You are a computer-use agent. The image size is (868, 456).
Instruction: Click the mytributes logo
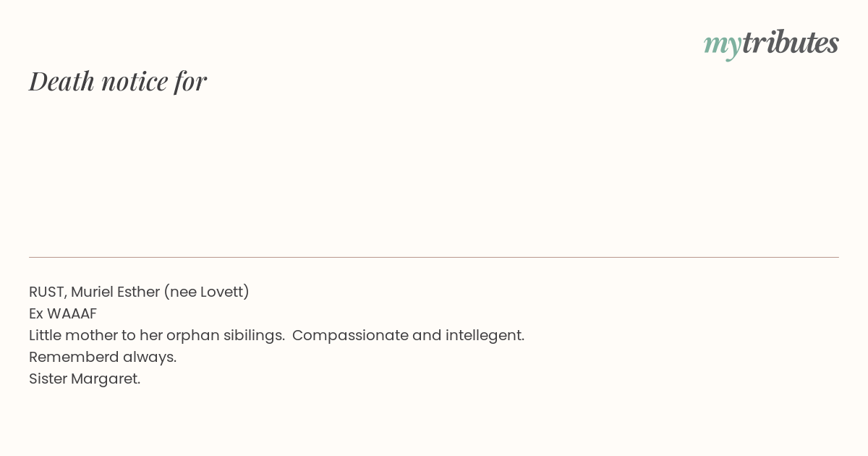pos(771,43)
